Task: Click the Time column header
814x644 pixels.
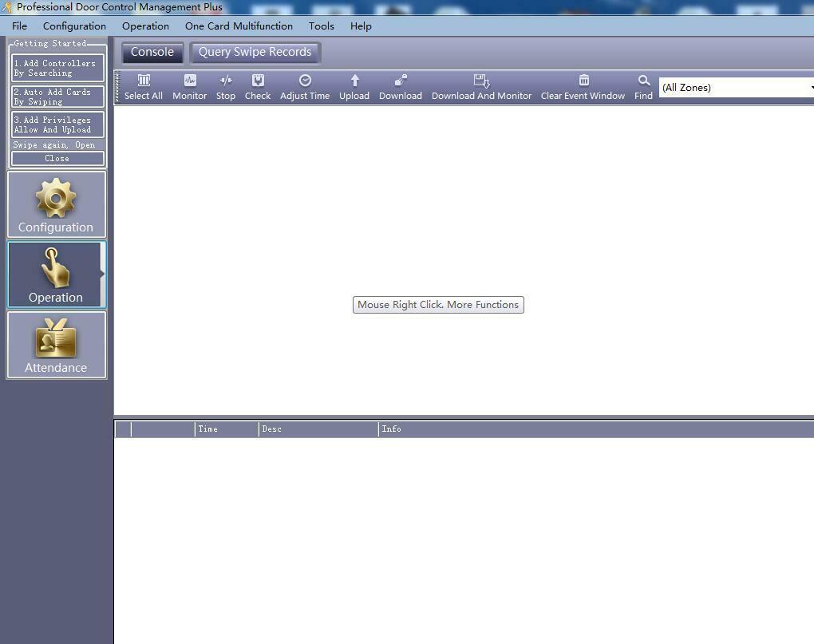Action: [227, 429]
